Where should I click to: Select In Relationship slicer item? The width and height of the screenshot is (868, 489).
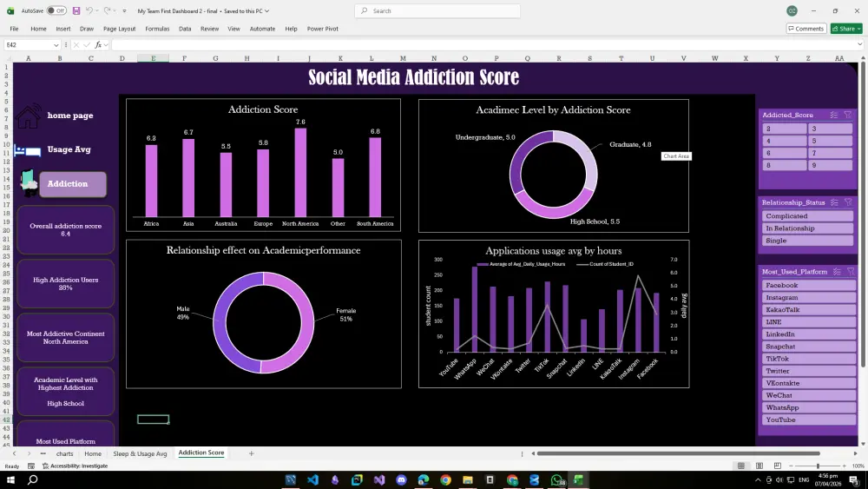click(807, 228)
